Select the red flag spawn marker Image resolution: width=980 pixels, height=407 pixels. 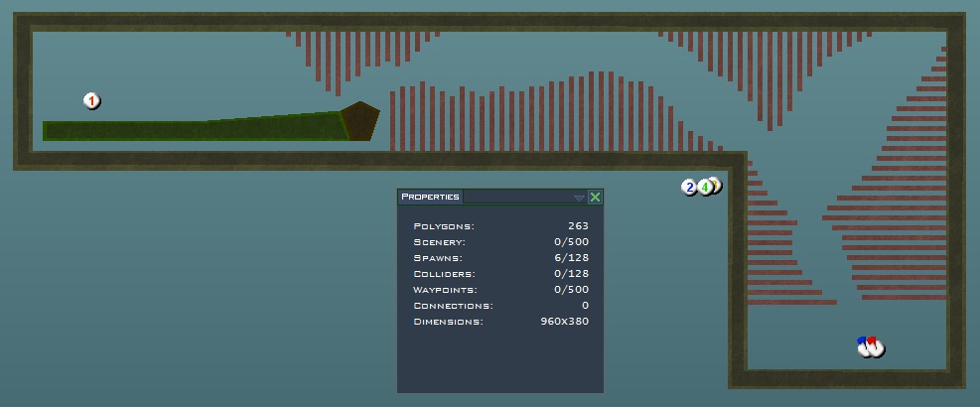coord(875,346)
